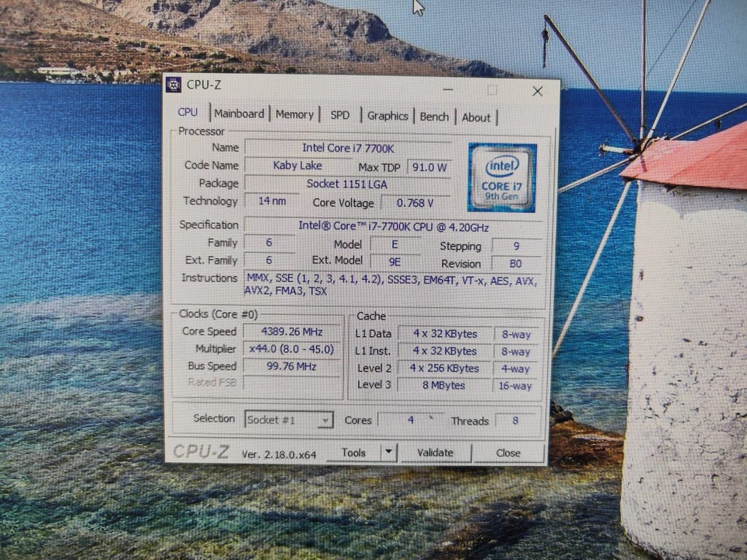
Task: Click the Family value box
Action: pyautogui.click(x=269, y=243)
